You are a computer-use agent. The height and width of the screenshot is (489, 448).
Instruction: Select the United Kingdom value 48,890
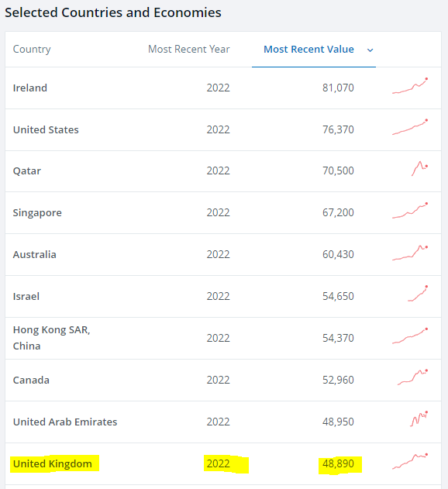338,463
